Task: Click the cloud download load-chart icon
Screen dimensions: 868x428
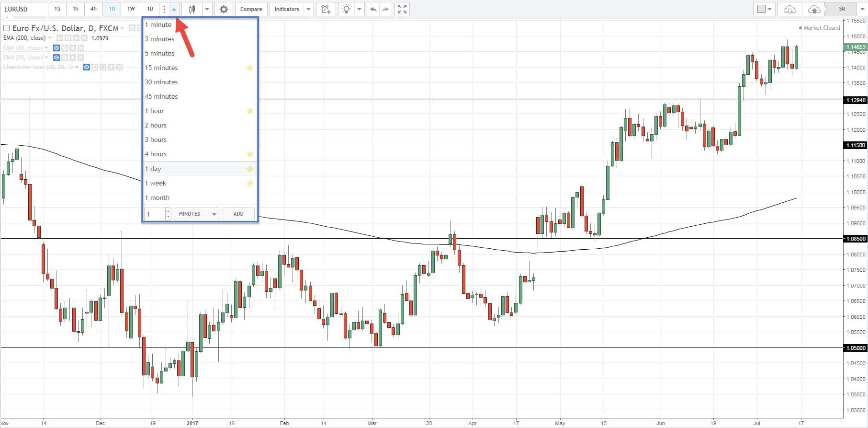Action: click(x=789, y=9)
